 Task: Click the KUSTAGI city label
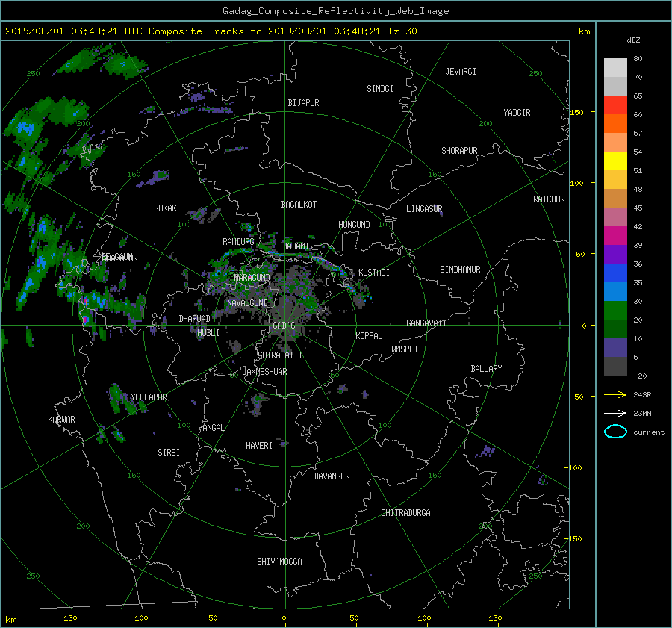point(374,273)
